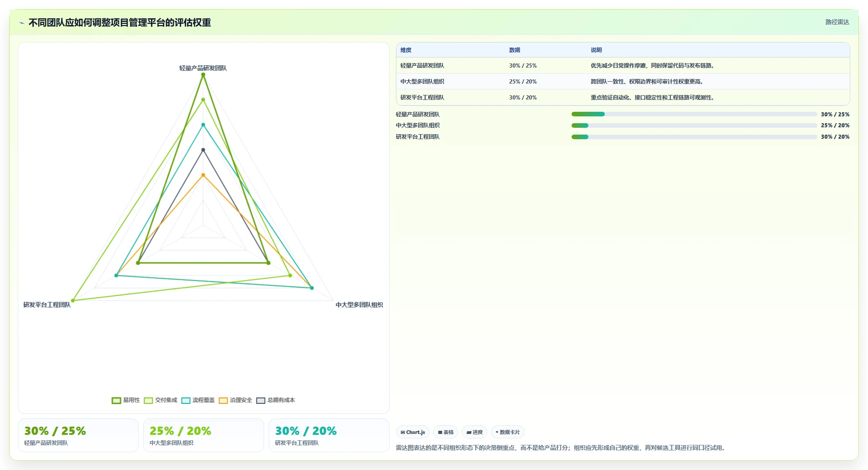The width and height of the screenshot is (868, 470).
Task: Click the 路径雷达 label in header
Action: (837, 22)
